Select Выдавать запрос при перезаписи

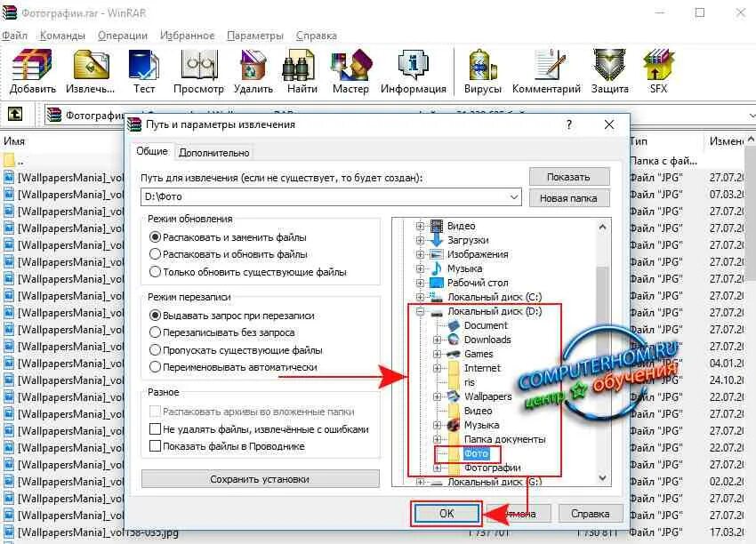point(155,316)
